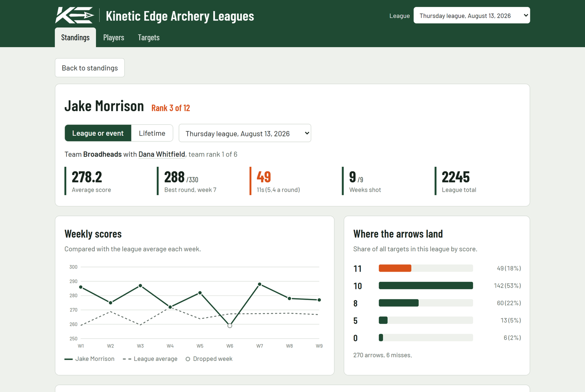Click the 2245 league total value

[x=456, y=177]
